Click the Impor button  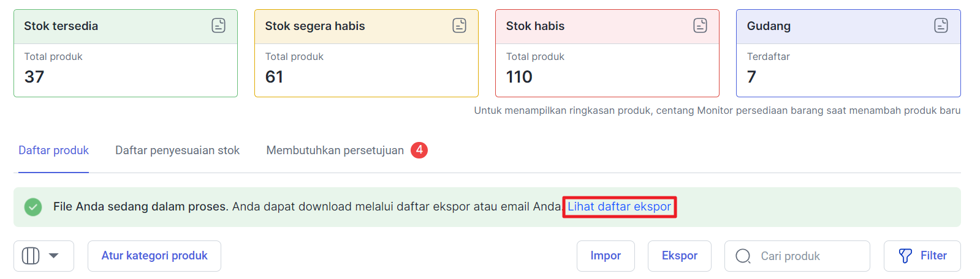(606, 256)
